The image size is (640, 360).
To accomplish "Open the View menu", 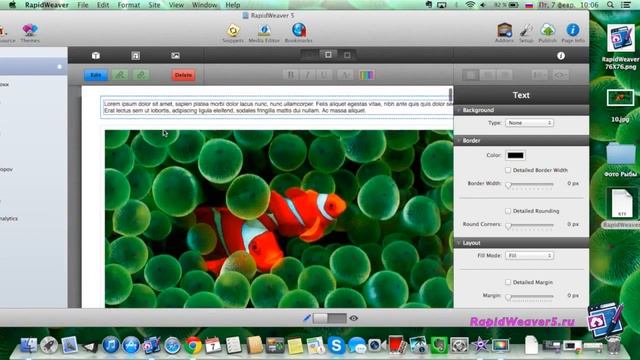I will click(176, 5).
